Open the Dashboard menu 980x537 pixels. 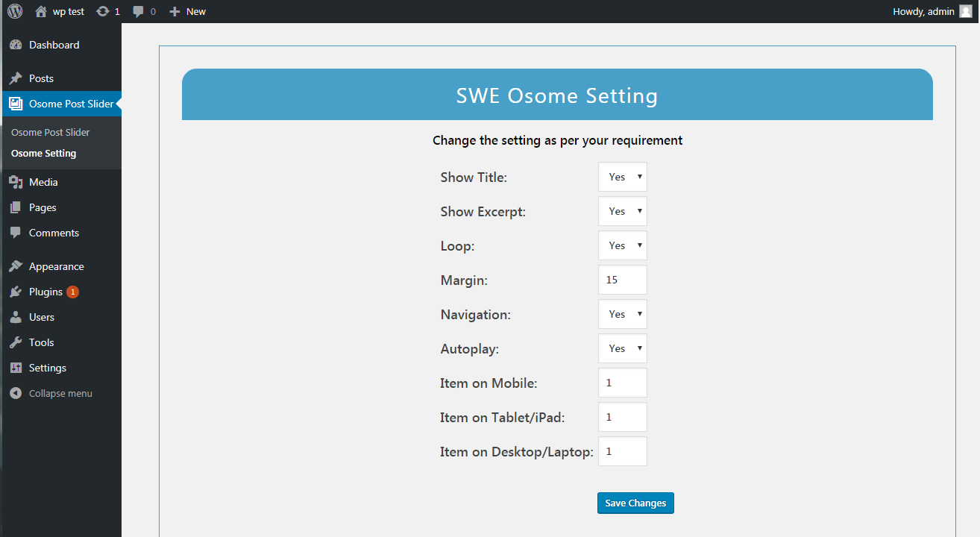[x=60, y=45]
